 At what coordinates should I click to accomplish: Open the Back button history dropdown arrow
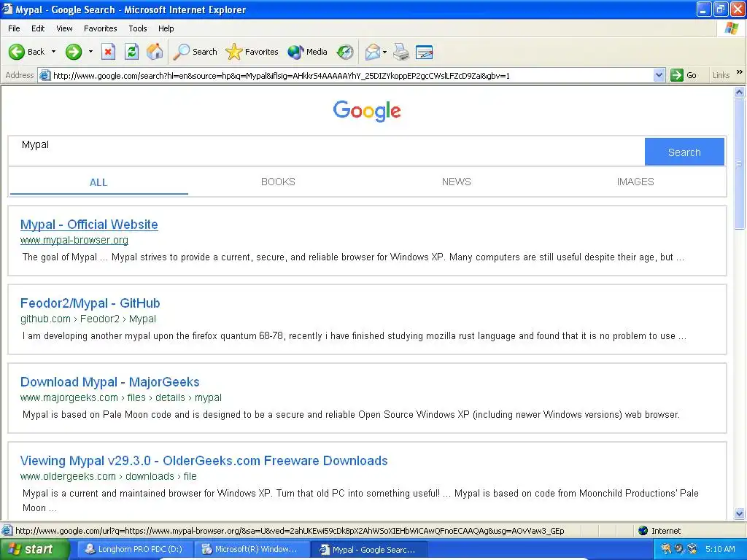(x=53, y=52)
